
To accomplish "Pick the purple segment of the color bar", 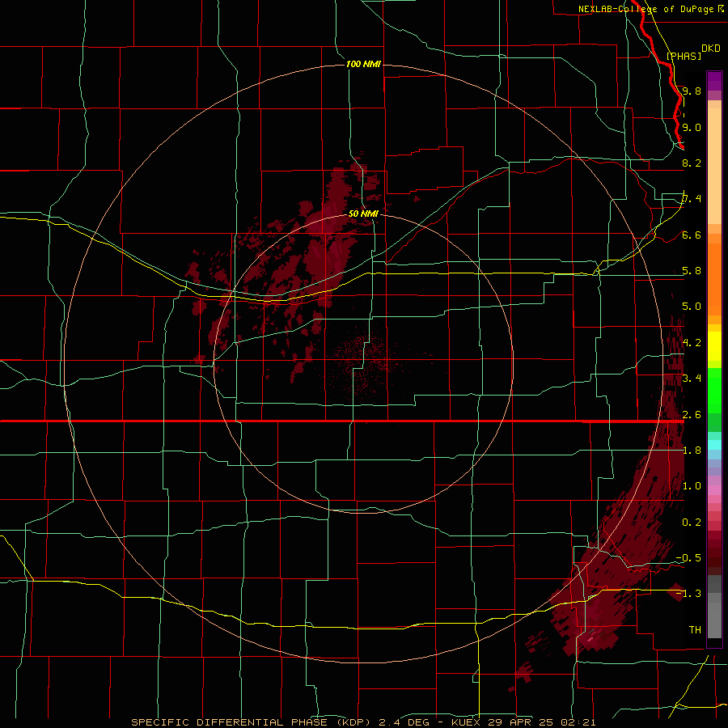I will (x=714, y=81).
